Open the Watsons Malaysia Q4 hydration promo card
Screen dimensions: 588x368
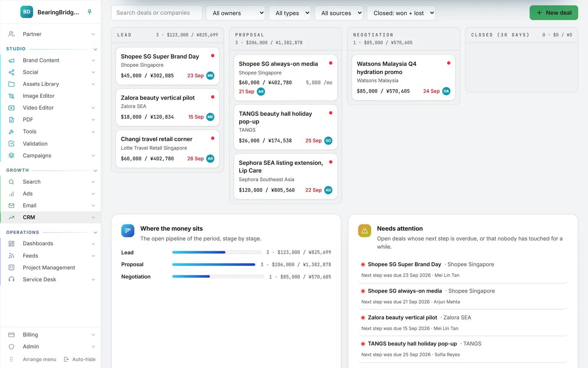pos(403,77)
